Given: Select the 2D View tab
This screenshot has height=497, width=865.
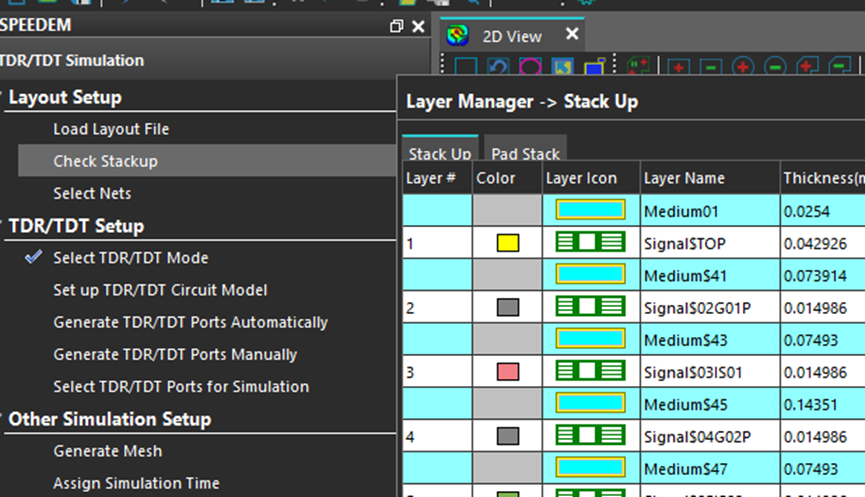Looking at the screenshot, I should [x=512, y=36].
